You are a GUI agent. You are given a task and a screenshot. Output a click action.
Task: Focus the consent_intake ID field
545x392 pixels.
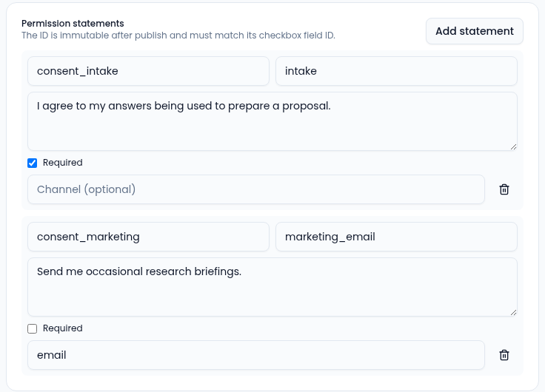[x=148, y=71]
